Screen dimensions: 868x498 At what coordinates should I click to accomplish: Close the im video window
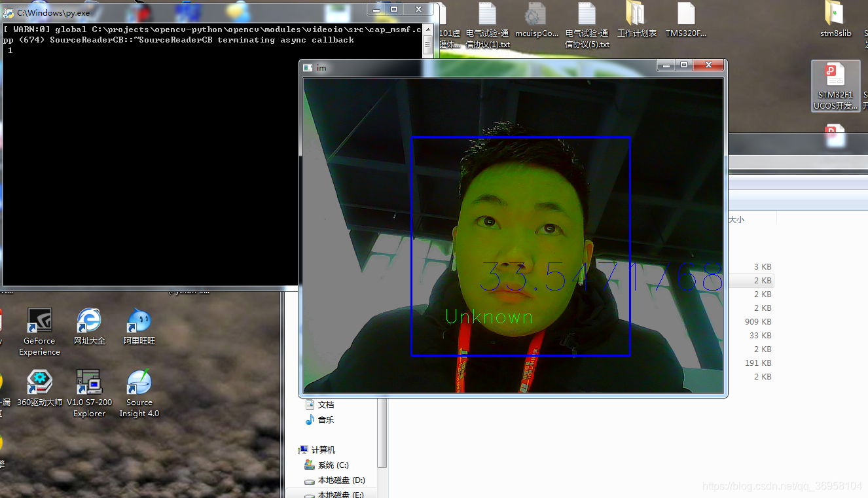[708, 65]
